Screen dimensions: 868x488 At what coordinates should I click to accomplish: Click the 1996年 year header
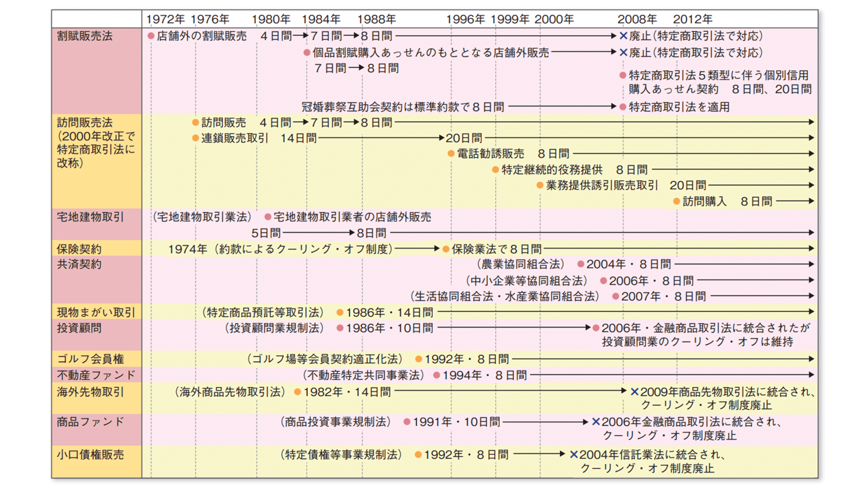coord(465,20)
